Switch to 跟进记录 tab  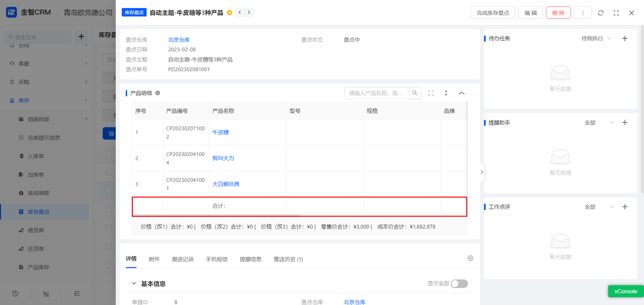coord(183,259)
